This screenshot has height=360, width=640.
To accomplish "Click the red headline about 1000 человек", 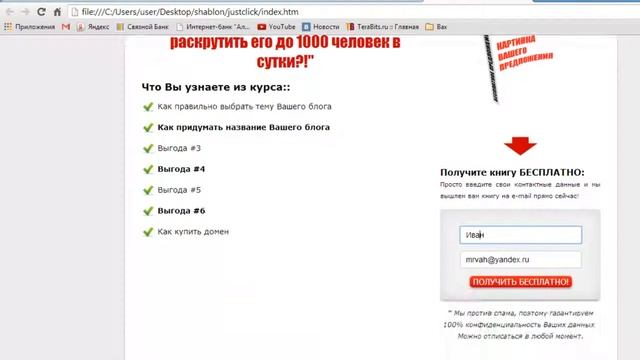I will (x=285, y=52).
